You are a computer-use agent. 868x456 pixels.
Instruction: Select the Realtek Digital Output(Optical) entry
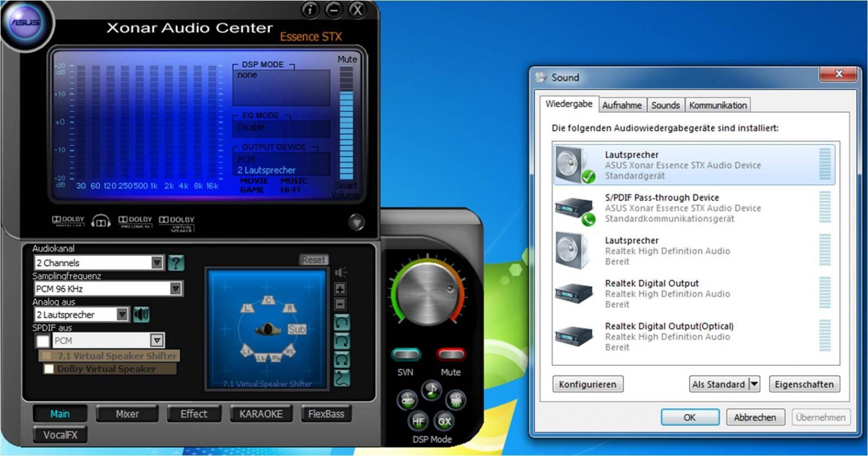(x=693, y=337)
